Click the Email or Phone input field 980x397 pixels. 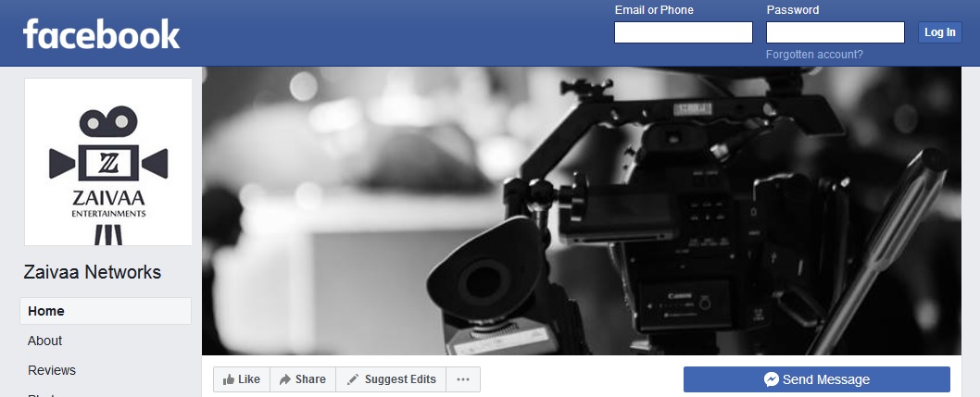[684, 33]
